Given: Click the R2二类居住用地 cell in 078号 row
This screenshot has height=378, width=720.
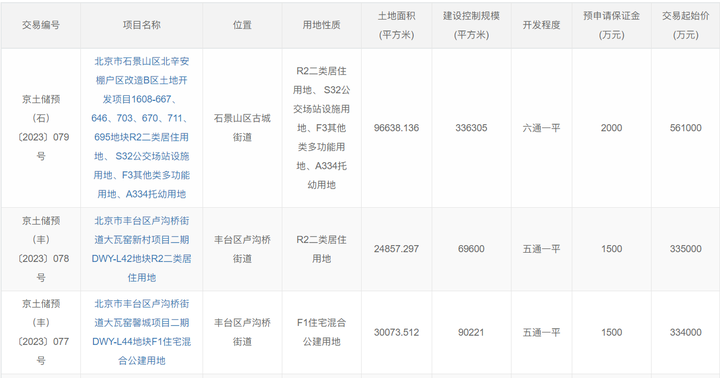Looking at the screenshot, I should tap(321, 249).
